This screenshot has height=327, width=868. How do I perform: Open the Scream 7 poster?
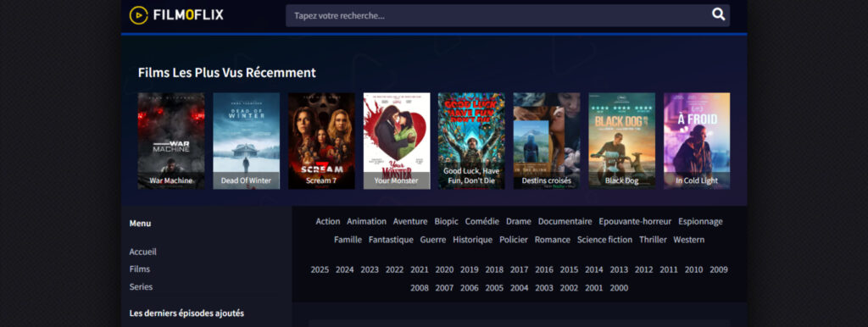click(x=321, y=141)
